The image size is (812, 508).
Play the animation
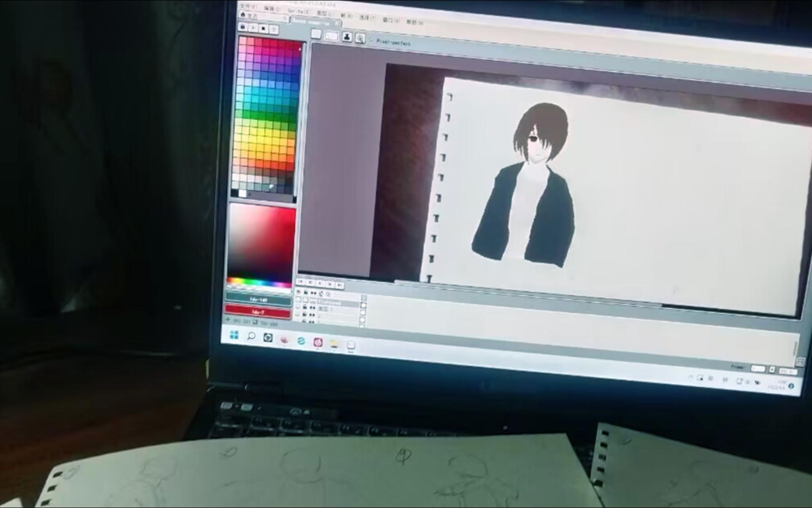[x=320, y=283]
